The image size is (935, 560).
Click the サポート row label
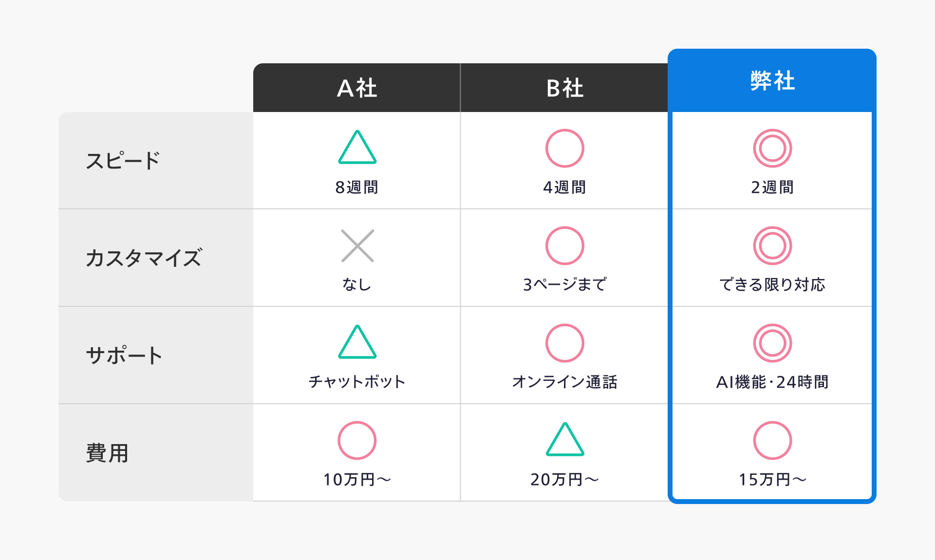124,355
